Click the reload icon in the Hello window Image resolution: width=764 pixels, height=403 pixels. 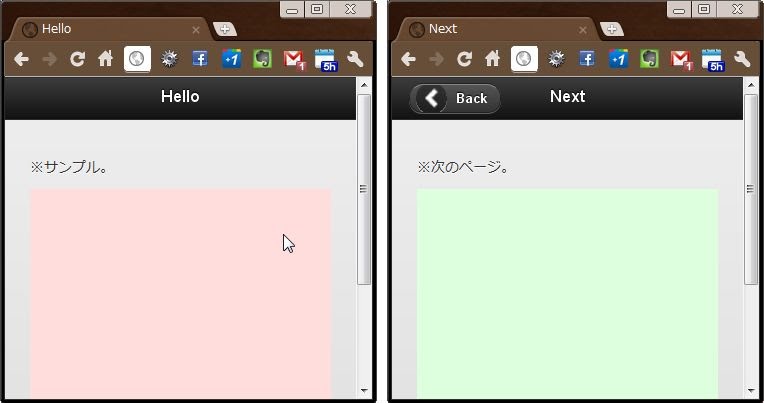click(x=77, y=59)
